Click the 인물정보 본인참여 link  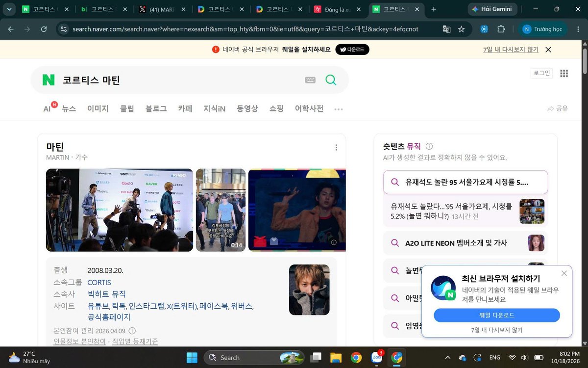(79, 341)
